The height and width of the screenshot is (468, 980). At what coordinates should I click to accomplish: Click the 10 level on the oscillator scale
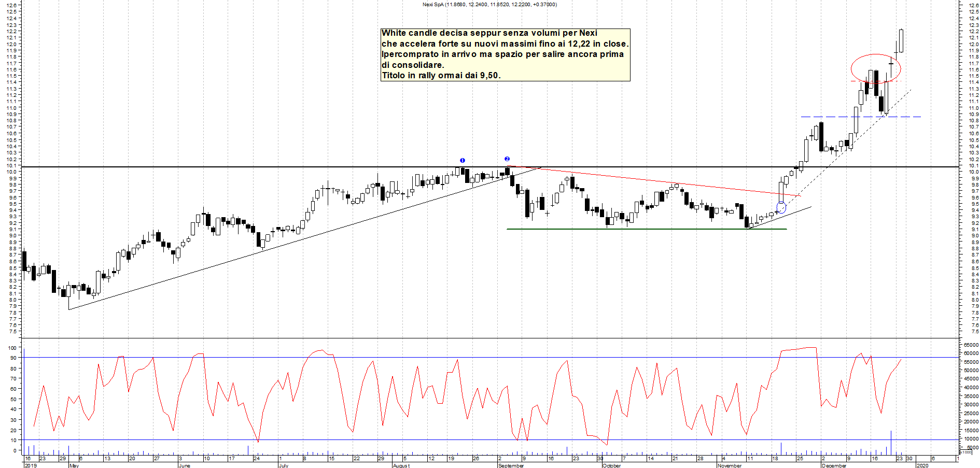(x=14, y=439)
